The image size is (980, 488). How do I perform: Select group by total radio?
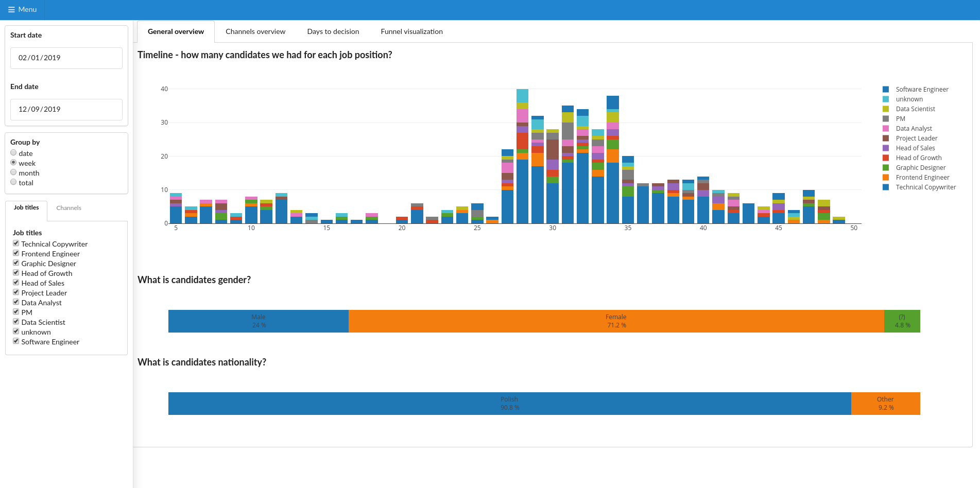point(13,182)
